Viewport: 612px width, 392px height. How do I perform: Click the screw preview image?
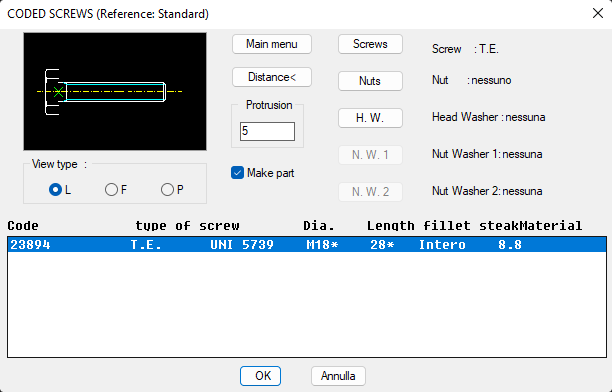click(x=115, y=91)
